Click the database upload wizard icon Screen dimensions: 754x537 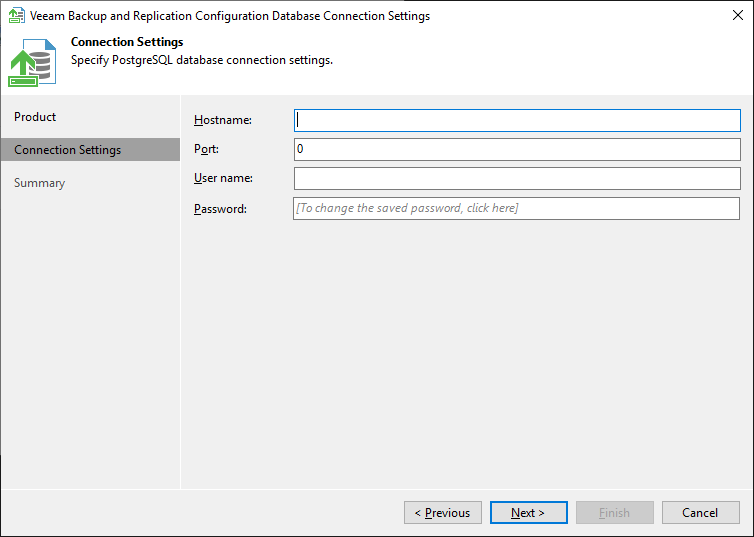point(32,62)
